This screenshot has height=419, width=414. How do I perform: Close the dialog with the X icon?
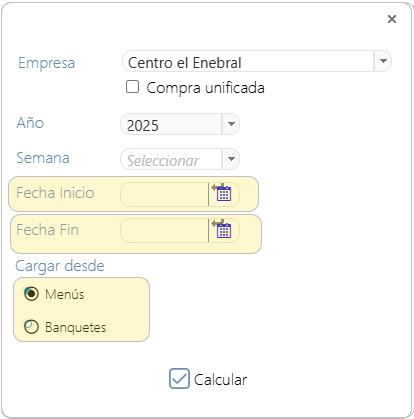[392, 19]
